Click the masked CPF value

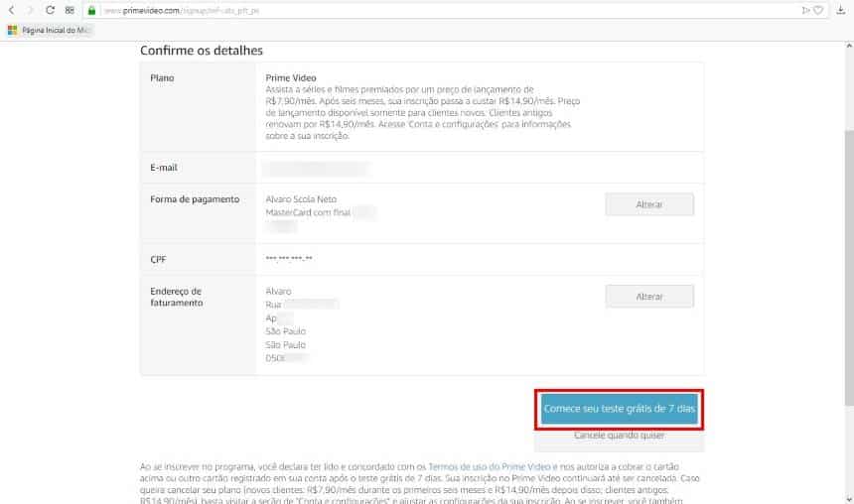[289, 258]
